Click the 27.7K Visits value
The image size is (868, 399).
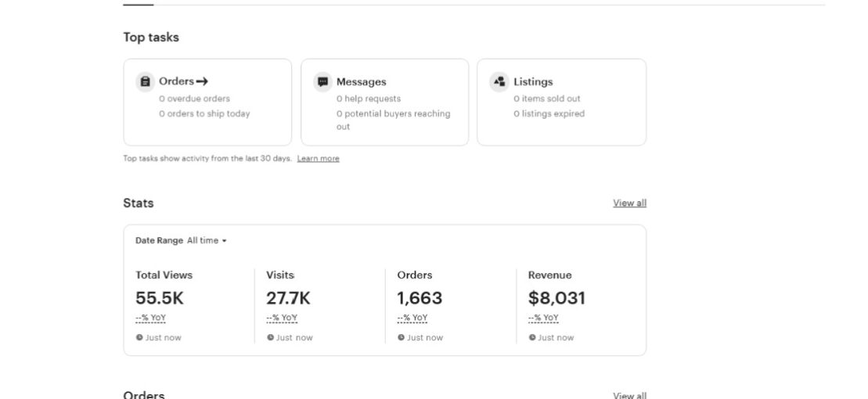click(x=288, y=298)
